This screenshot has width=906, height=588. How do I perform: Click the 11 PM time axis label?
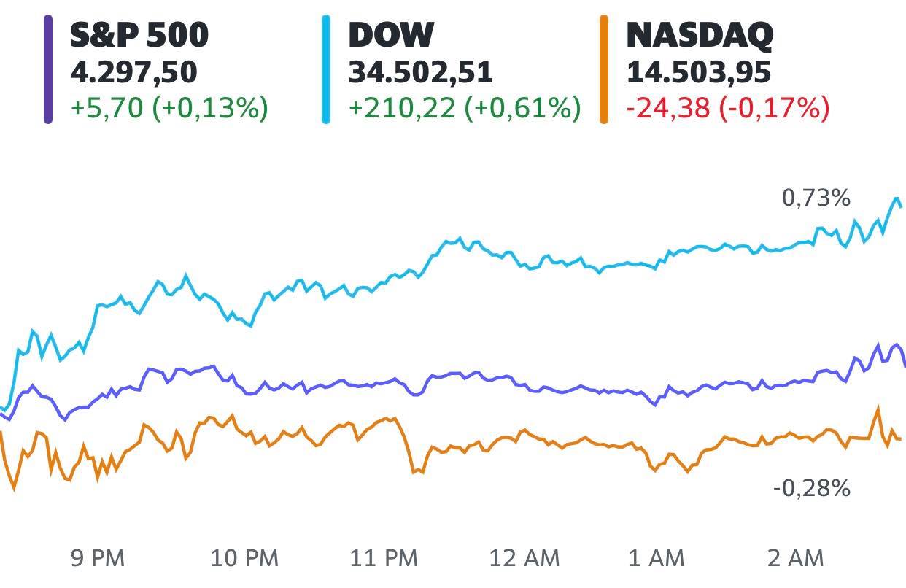384,559
